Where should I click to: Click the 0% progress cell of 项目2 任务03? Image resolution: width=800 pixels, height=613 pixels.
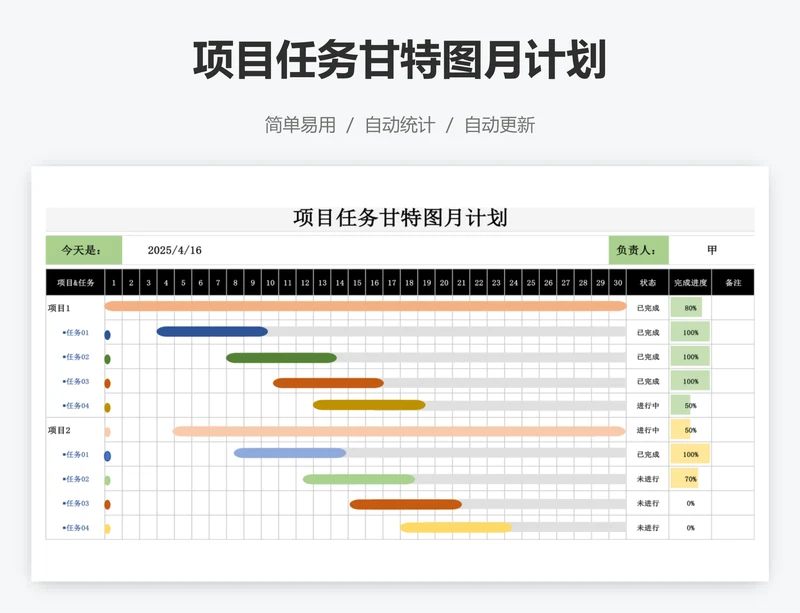point(690,503)
